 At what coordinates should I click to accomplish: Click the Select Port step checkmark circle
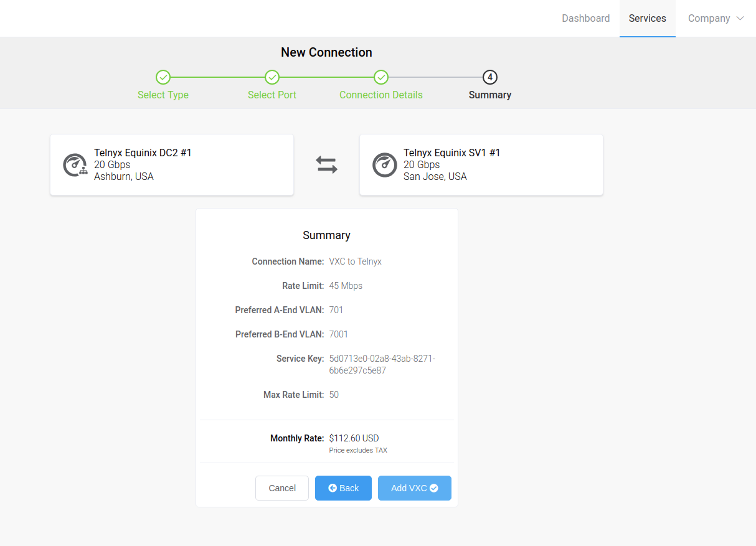tap(272, 77)
